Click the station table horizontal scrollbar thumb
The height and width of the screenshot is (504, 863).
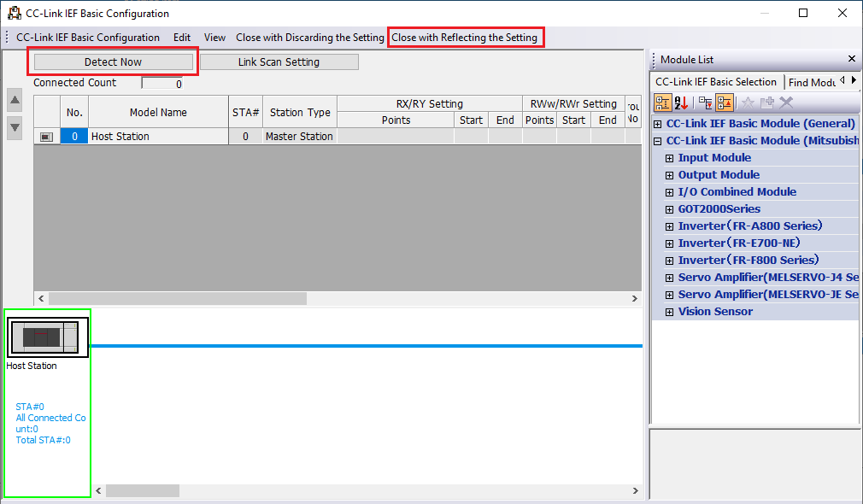tap(178, 298)
